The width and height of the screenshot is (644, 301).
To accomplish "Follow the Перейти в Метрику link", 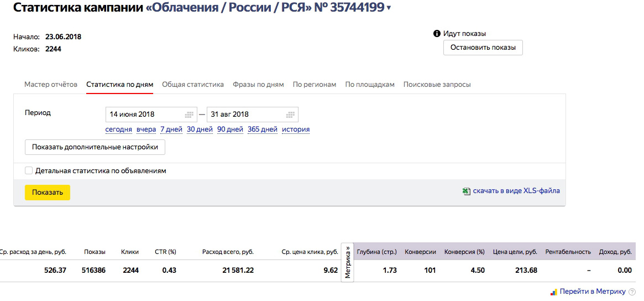I will (x=593, y=292).
